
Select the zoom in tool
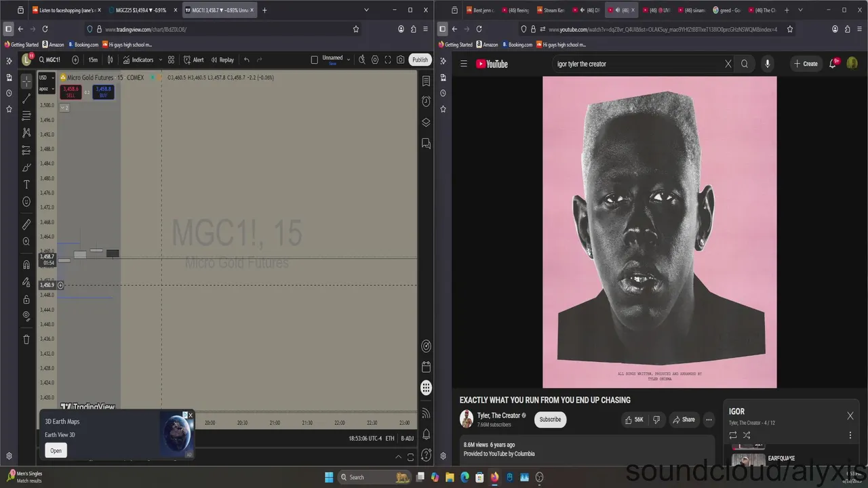26,241
